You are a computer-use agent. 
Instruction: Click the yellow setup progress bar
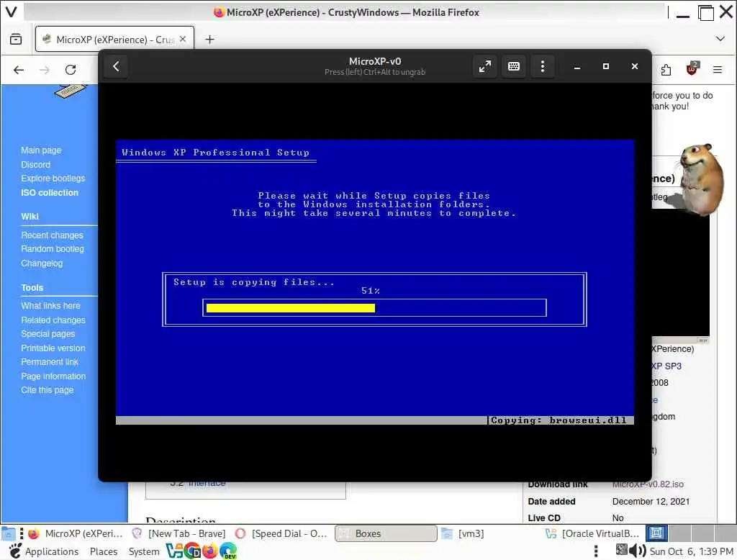291,308
